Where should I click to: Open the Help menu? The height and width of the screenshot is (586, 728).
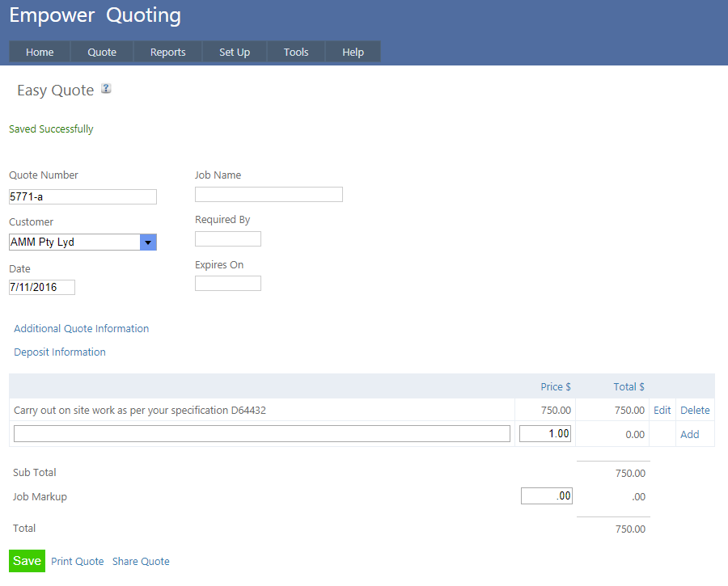point(353,52)
